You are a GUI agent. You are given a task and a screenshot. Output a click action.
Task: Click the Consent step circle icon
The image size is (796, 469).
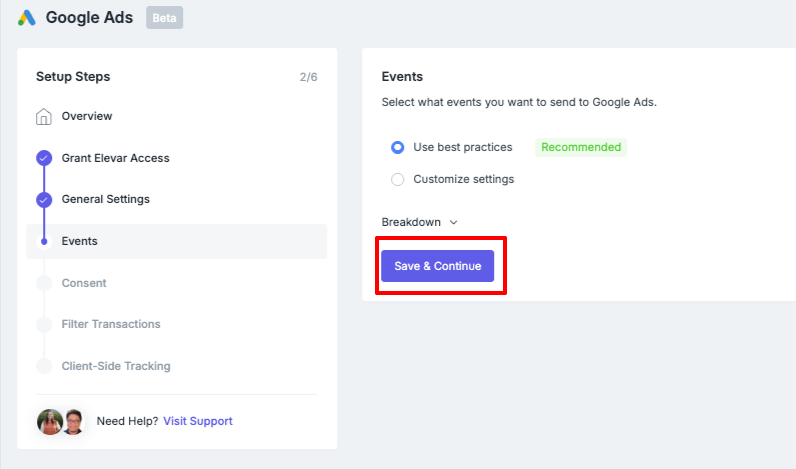(x=44, y=283)
